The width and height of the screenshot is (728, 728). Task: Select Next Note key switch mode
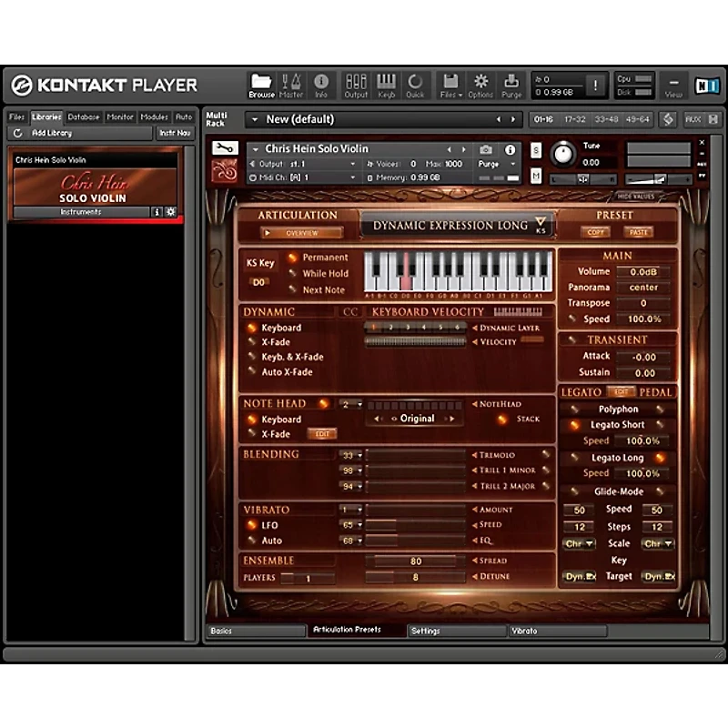292,289
